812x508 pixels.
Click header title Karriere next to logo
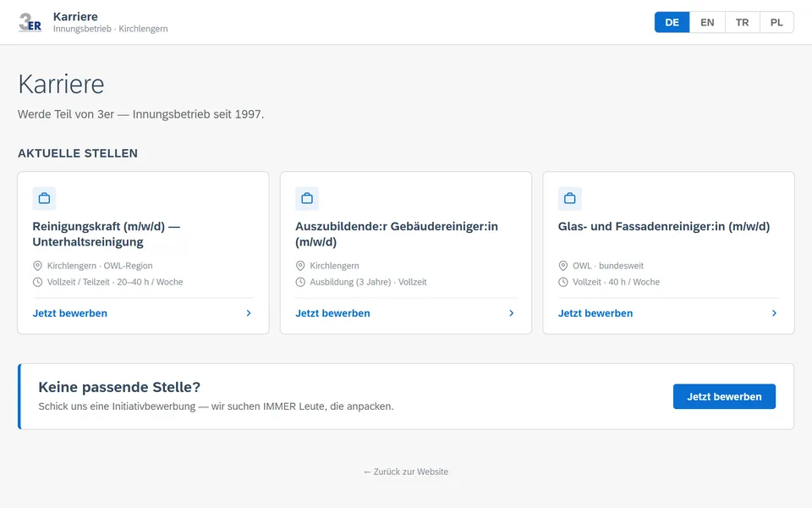click(75, 17)
